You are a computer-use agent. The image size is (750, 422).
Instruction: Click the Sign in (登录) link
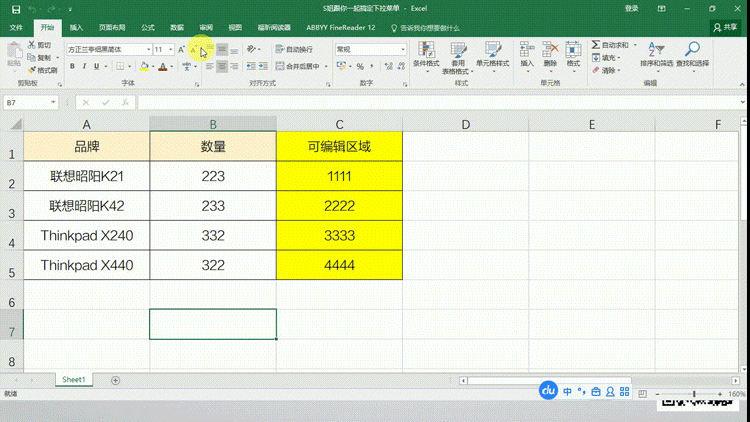[x=631, y=9]
